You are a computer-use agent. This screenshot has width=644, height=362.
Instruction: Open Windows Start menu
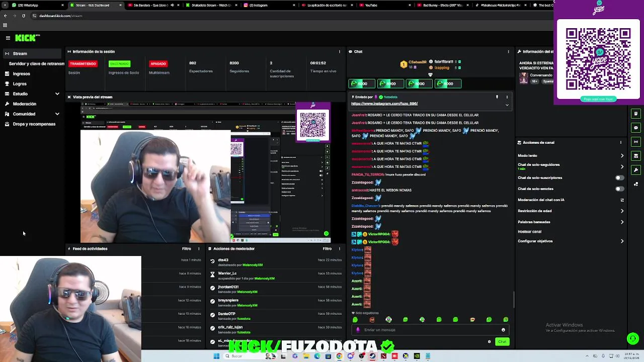coord(216,356)
